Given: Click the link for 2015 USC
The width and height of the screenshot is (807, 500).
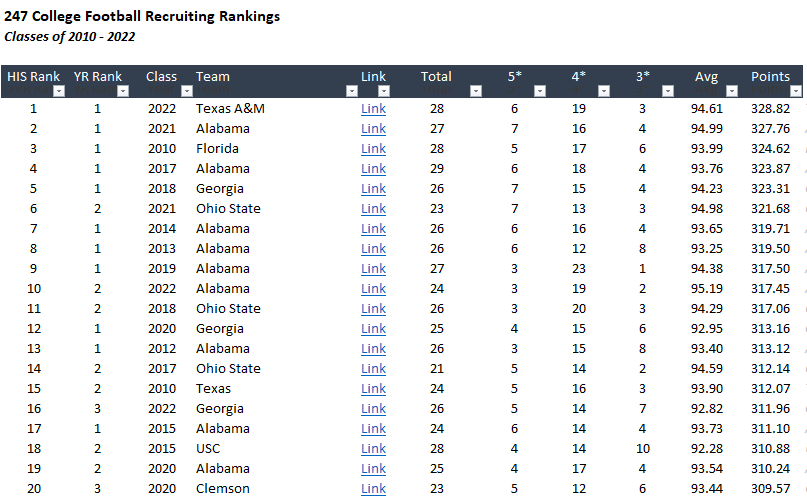Looking at the screenshot, I should (x=373, y=449).
